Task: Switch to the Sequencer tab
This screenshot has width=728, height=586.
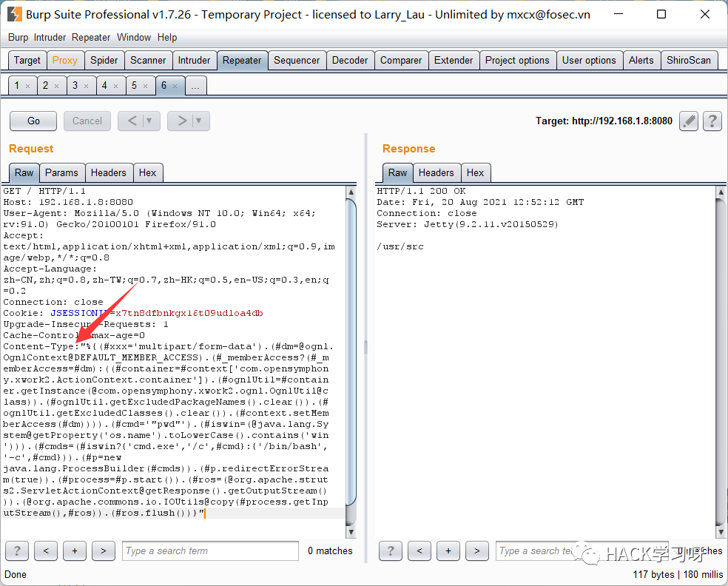Action: (297, 61)
